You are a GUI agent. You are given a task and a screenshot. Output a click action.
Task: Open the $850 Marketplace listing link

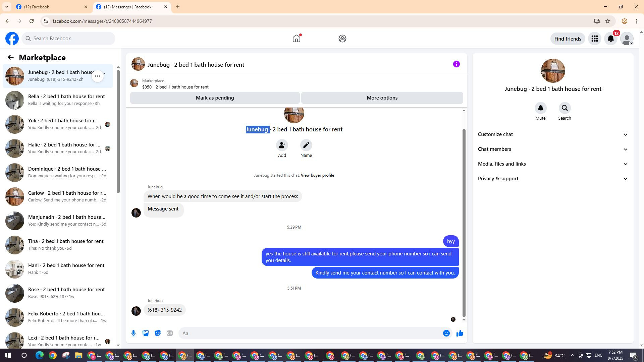click(175, 87)
